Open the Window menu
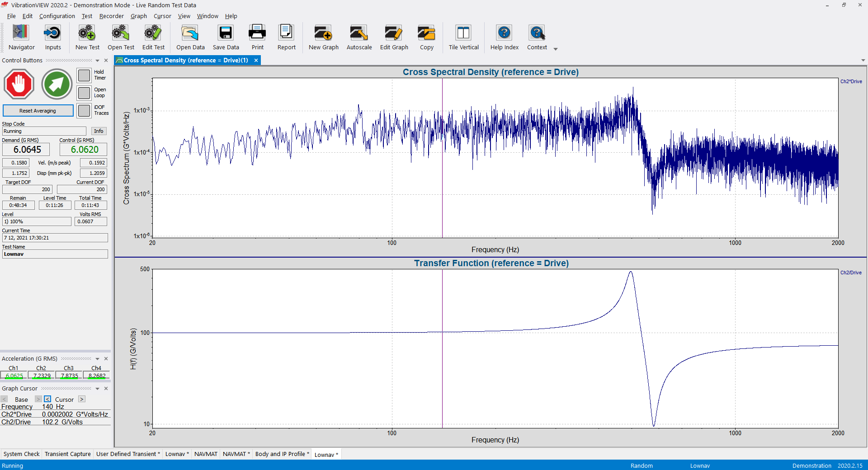The width and height of the screenshot is (868, 470). pyautogui.click(x=208, y=16)
